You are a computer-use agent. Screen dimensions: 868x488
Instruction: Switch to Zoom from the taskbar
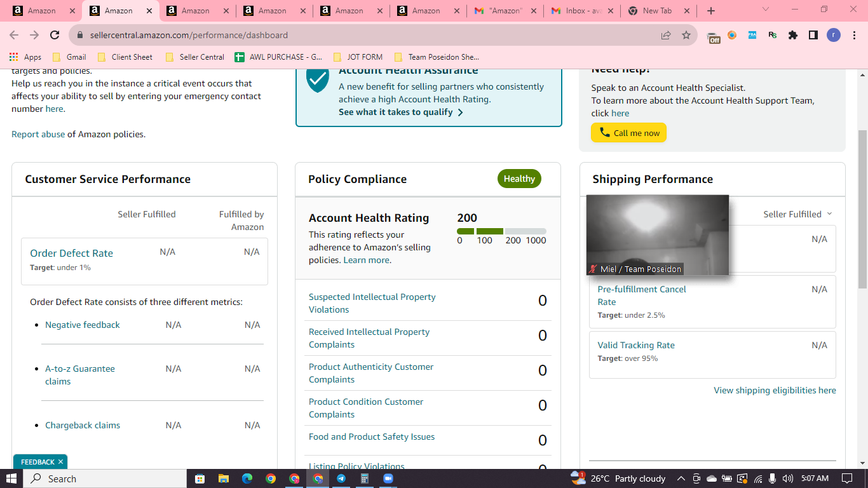tap(388, 478)
